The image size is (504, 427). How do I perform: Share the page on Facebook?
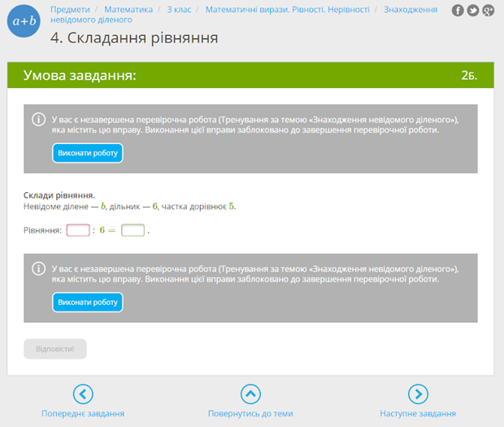(x=458, y=11)
